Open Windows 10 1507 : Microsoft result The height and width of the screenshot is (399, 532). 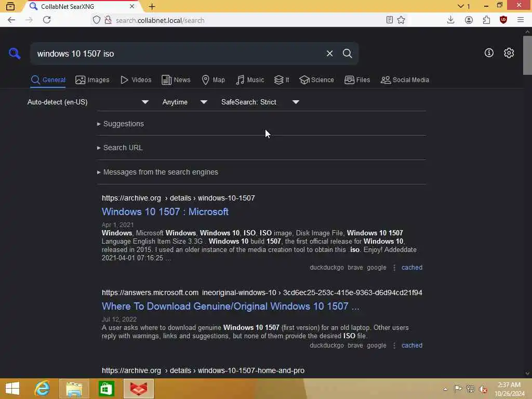(165, 212)
